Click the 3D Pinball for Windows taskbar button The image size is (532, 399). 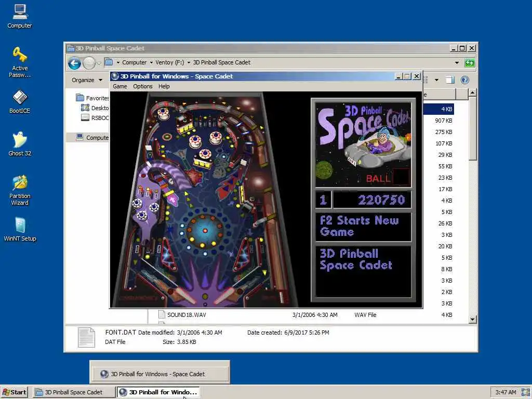pos(158,392)
